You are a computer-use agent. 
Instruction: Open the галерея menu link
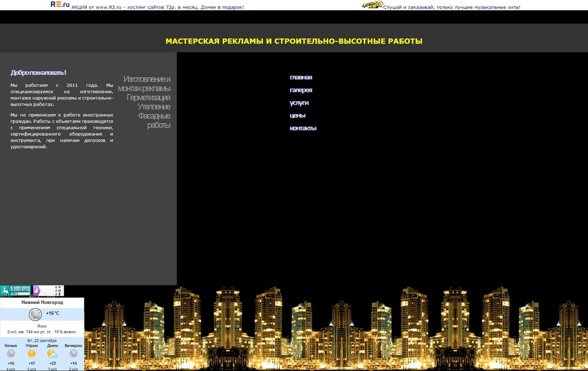300,90
